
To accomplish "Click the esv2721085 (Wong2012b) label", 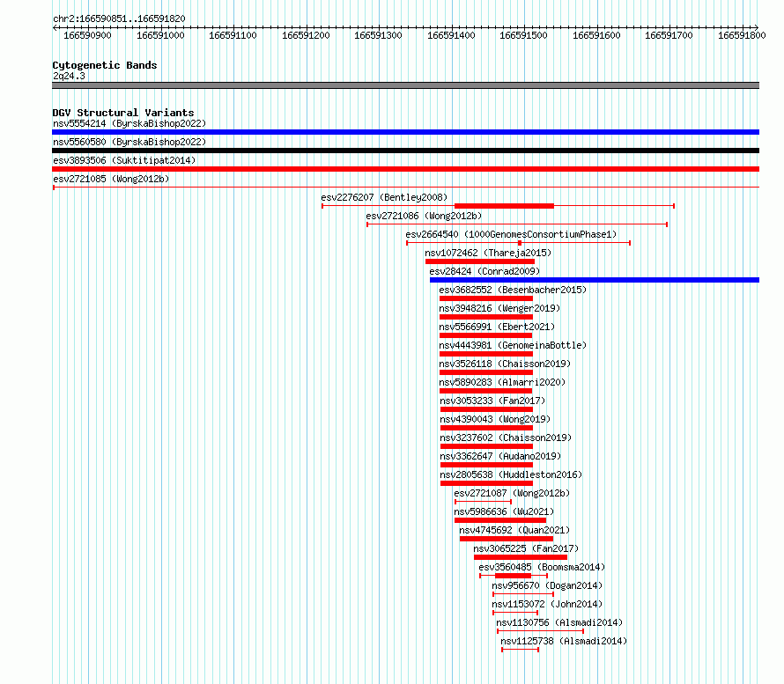I will [111, 179].
